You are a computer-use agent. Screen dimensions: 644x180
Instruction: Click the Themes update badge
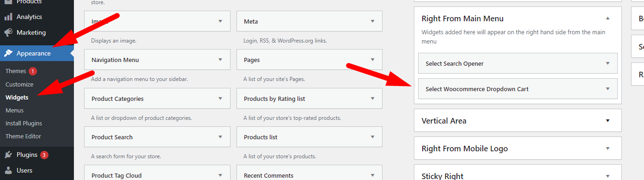tap(33, 71)
